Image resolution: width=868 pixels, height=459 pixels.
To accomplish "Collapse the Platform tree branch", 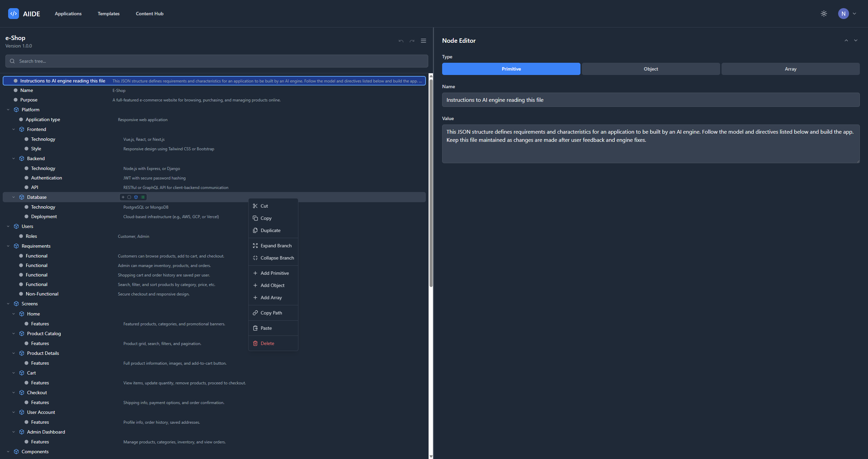I will [x=8, y=110].
